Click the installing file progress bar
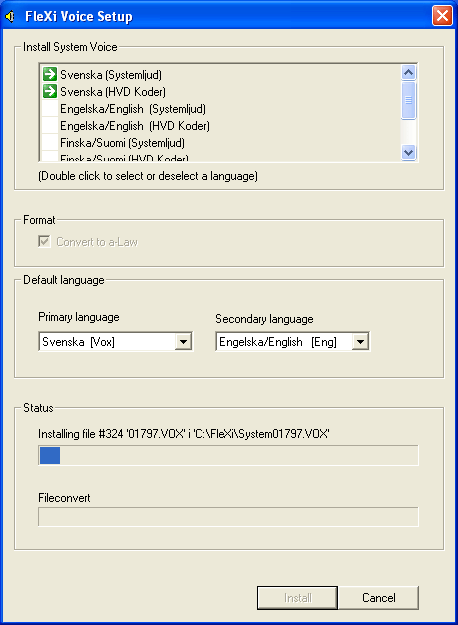 click(228, 455)
